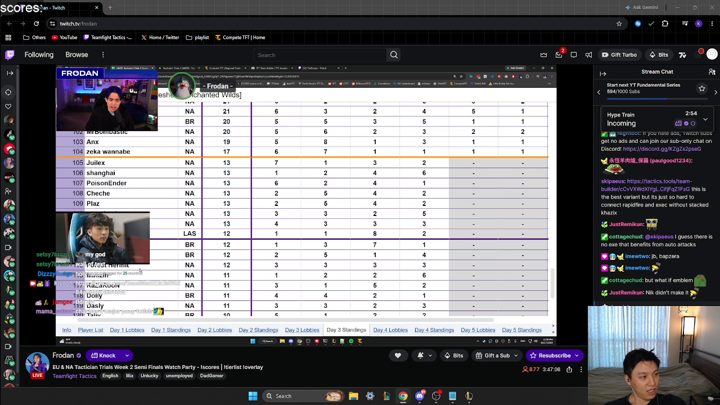Open Chrome from the taskbar

[x=403, y=396]
